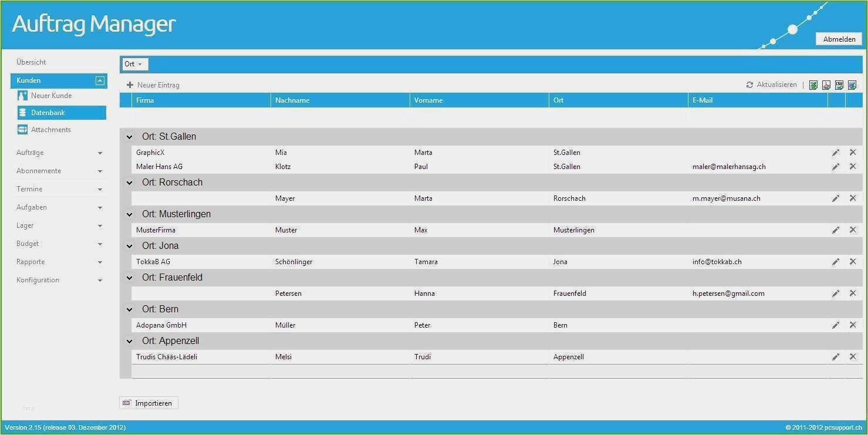The image size is (868, 435).
Task: Click pencil icon for Adopana GmbH
Action: 836,325
